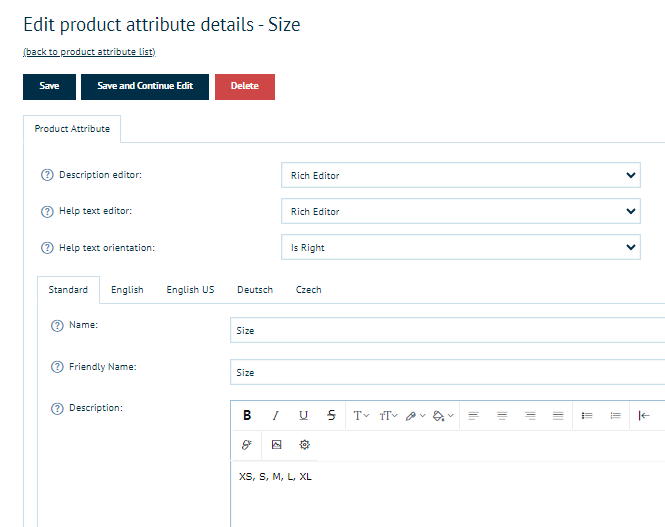Expand the Help text editor dropdown

460,212
